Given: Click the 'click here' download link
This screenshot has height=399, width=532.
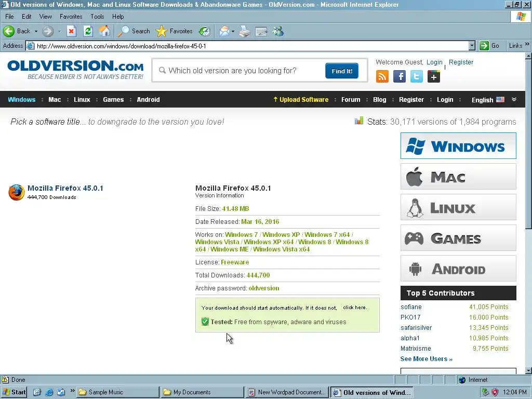Looking at the screenshot, I should click(x=354, y=308).
